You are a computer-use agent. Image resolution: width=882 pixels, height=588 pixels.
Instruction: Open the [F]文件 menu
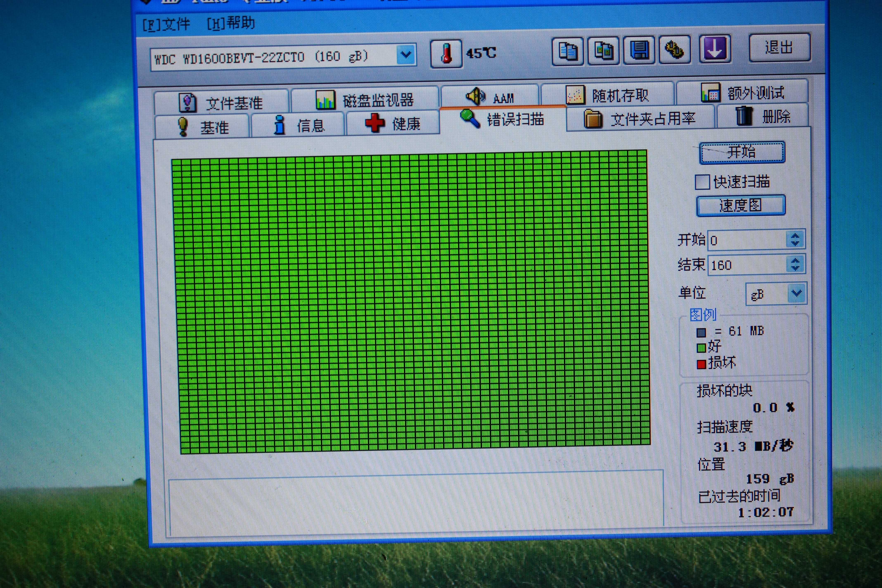click(x=166, y=25)
